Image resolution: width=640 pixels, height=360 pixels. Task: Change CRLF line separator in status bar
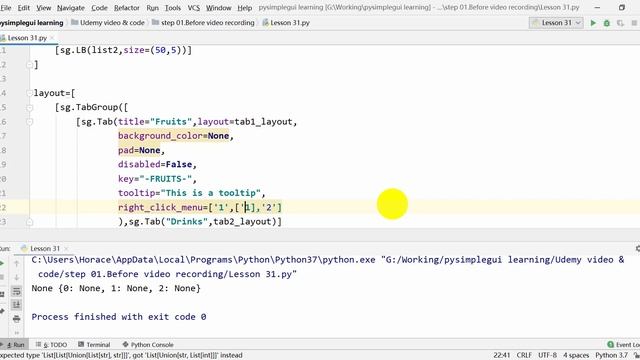(x=524, y=355)
